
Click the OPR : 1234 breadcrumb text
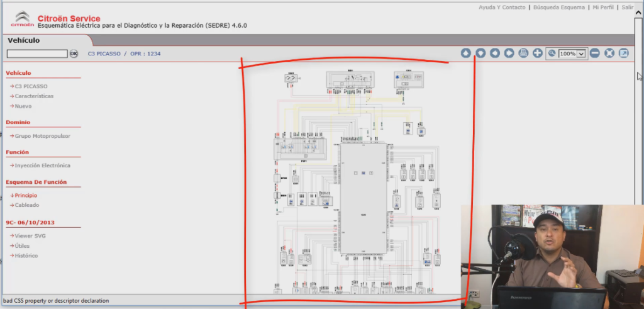click(x=145, y=54)
